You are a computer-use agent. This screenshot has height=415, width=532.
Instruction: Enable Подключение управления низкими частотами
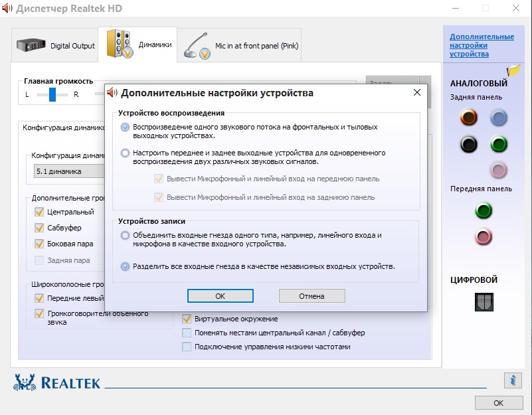(x=187, y=347)
